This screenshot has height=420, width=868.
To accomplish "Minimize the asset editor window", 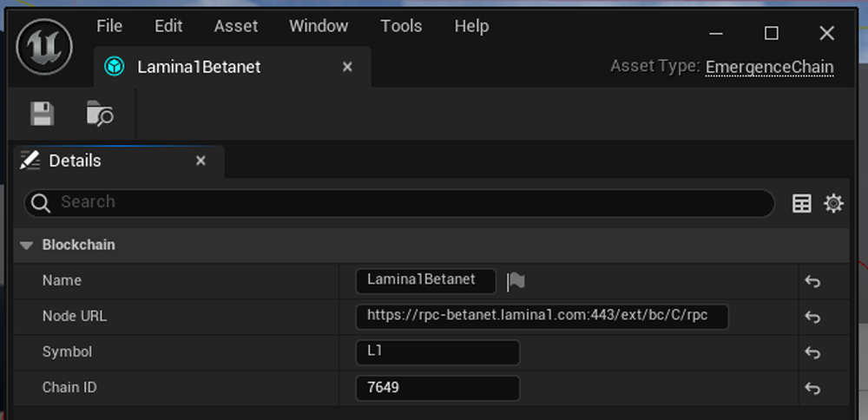I will (716, 34).
